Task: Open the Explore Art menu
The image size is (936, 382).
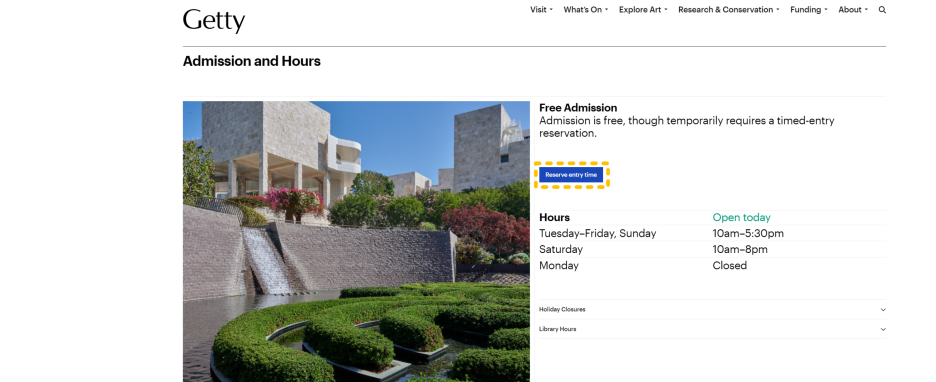Action: coord(643,10)
